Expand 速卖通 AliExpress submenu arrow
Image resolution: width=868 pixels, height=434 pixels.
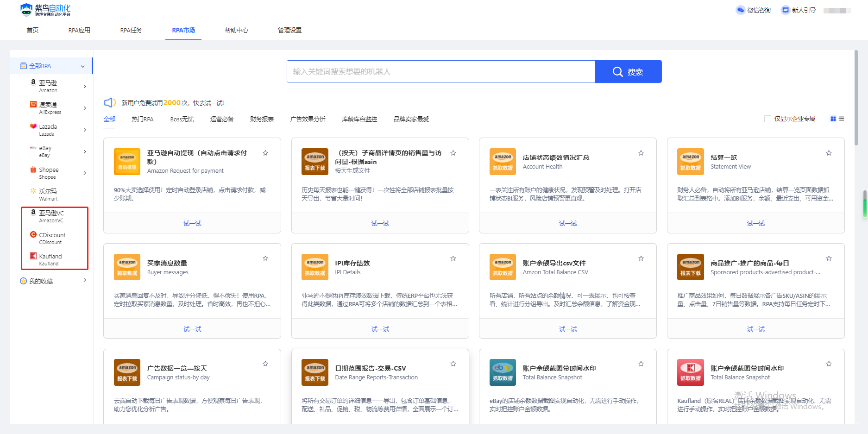[85, 108]
